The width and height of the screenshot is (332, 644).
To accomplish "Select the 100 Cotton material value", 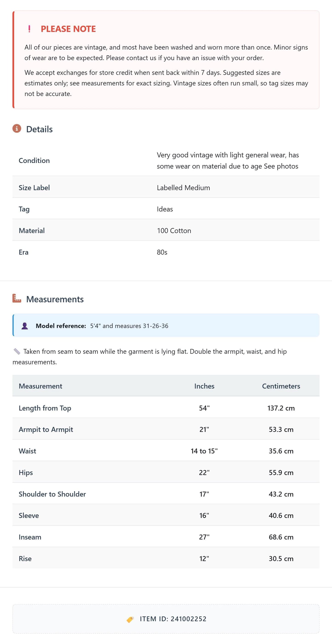I will 174,231.
